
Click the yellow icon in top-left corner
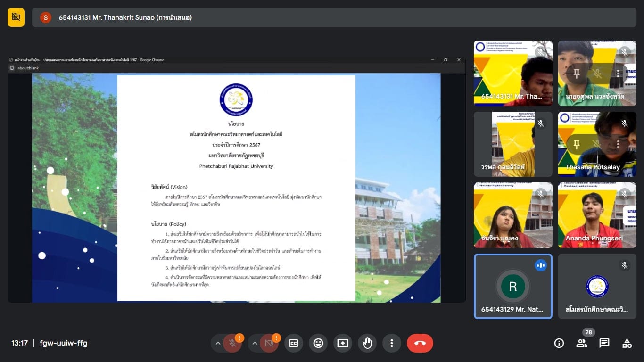tap(16, 17)
